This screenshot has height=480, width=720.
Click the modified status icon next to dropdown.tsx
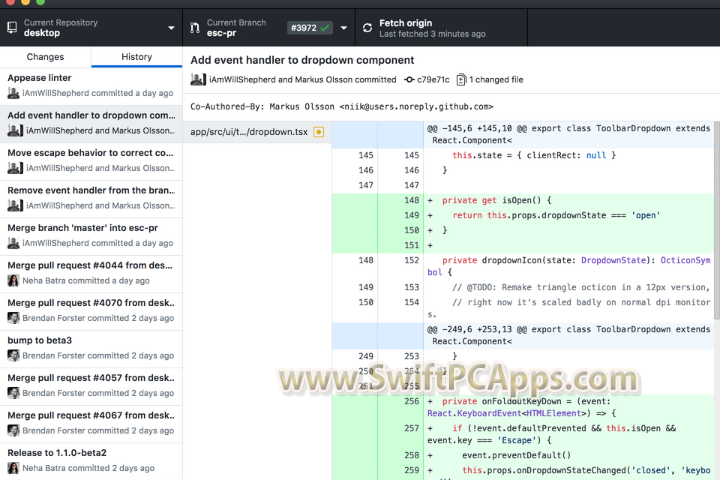pyautogui.click(x=318, y=132)
